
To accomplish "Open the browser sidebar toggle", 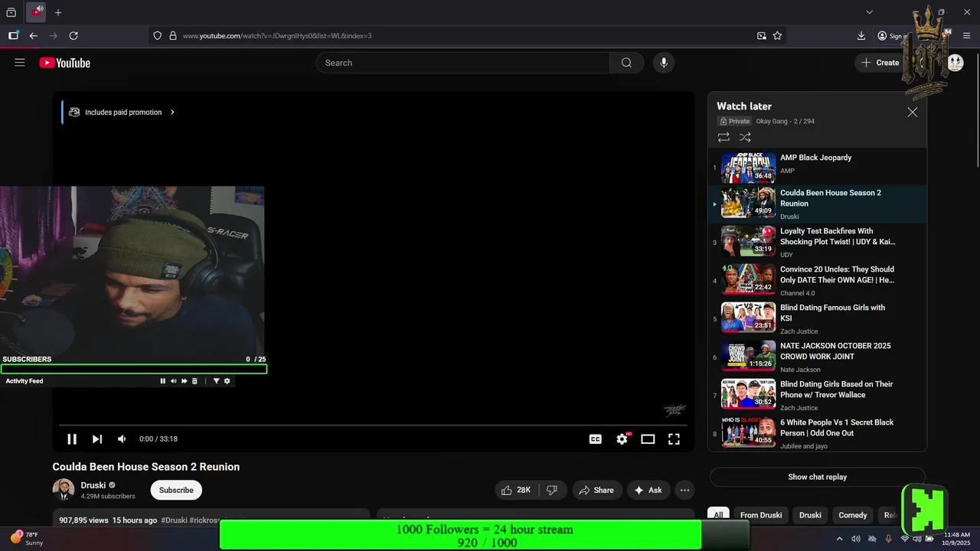I will pos(13,35).
